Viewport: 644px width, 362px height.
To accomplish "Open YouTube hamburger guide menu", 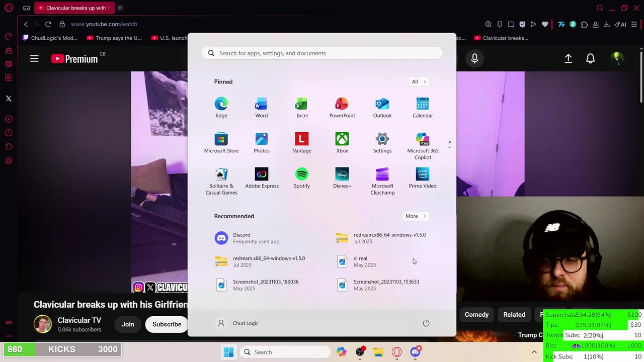I will click(34, 59).
